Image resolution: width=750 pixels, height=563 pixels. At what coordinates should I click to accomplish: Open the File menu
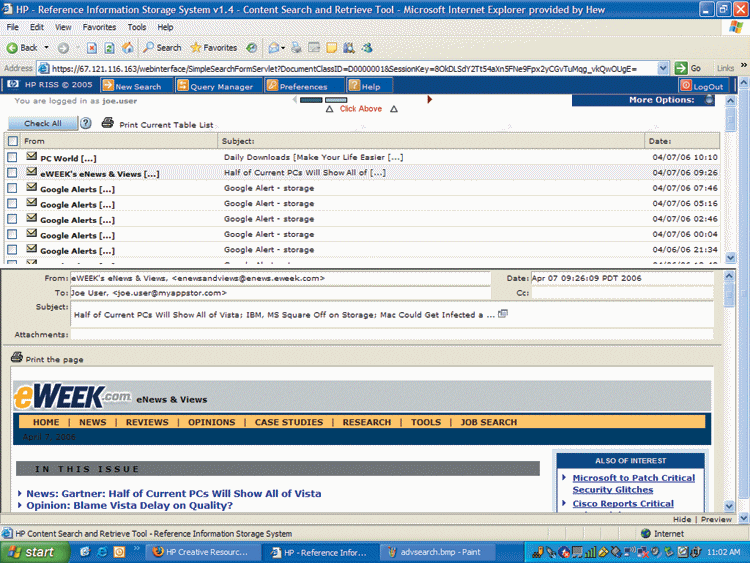(x=12, y=27)
